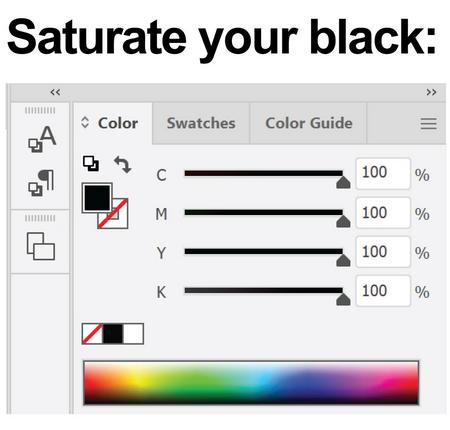Click the K percentage input field
Viewport: 450px width, 430px height.
click(383, 291)
